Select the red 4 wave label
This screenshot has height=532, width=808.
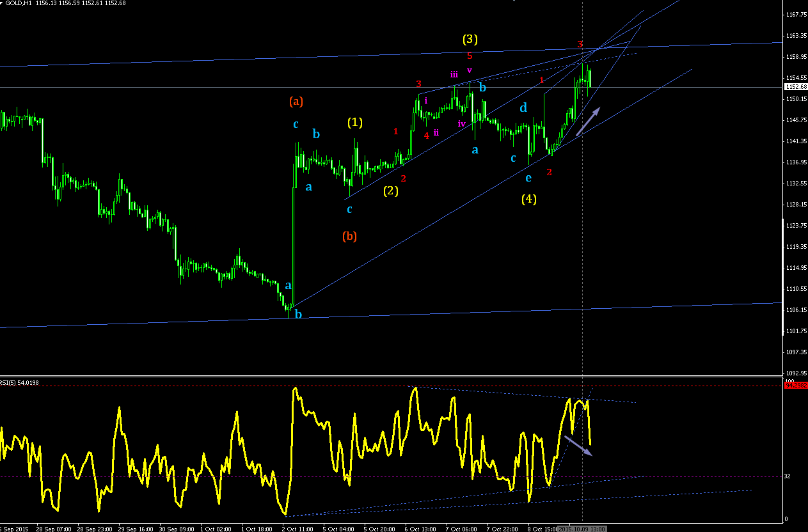[x=427, y=136]
